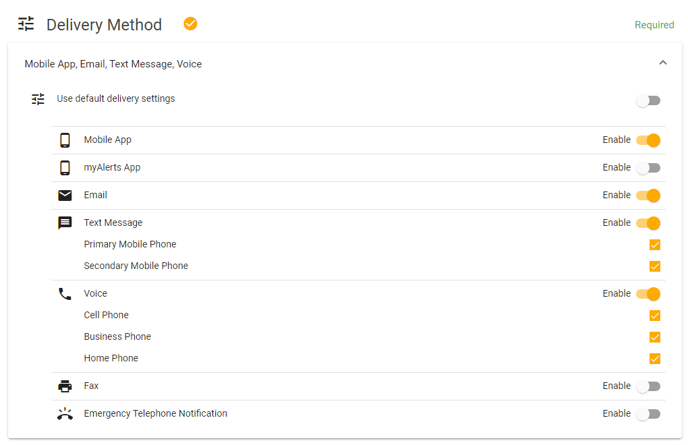Screen dimensions: 688x445
Task: Click the 'Secondary Mobile Phone' label
Action: [x=136, y=266]
